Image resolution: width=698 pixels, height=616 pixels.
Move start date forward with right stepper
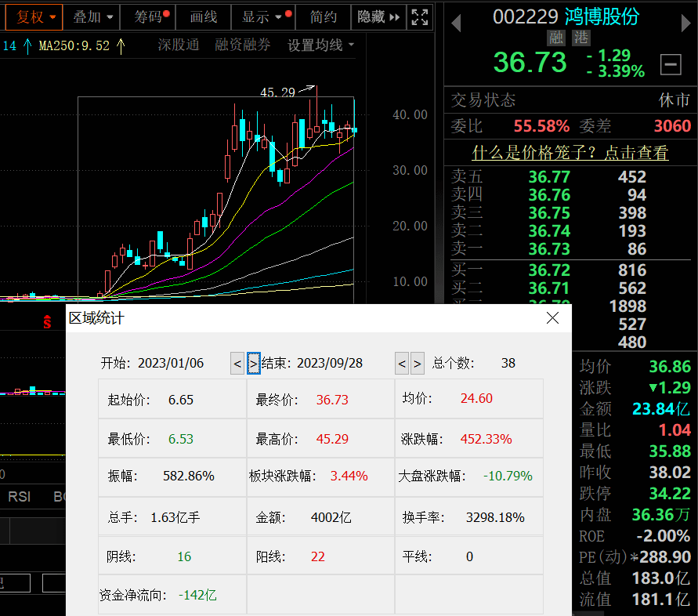254,363
